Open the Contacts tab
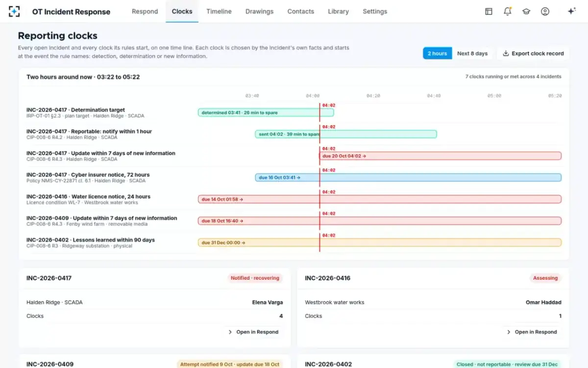 click(300, 11)
